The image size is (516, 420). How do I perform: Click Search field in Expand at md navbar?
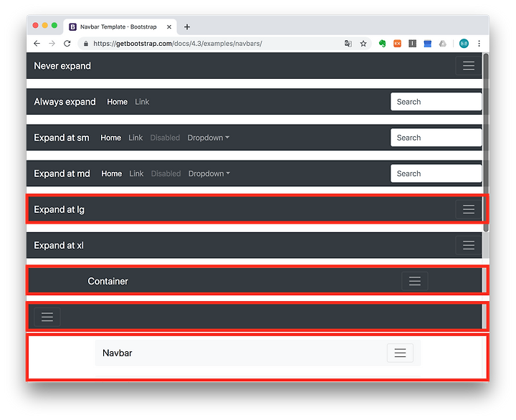click(436, 173)
